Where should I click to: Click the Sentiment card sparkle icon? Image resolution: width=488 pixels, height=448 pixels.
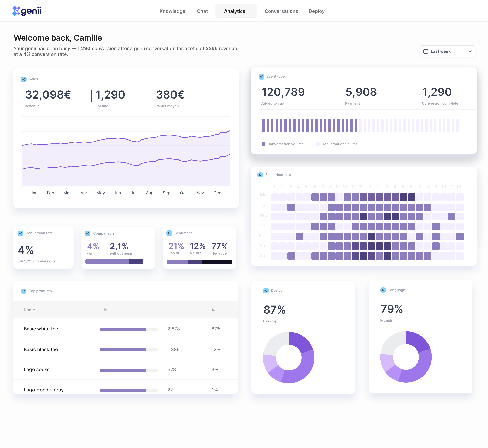click(x=169, y=233)
